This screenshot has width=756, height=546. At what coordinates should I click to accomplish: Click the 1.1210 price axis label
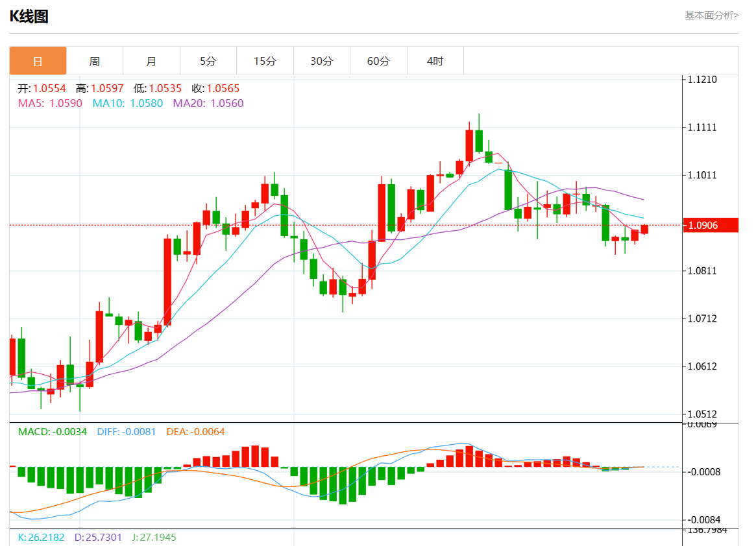coord(703,80)
